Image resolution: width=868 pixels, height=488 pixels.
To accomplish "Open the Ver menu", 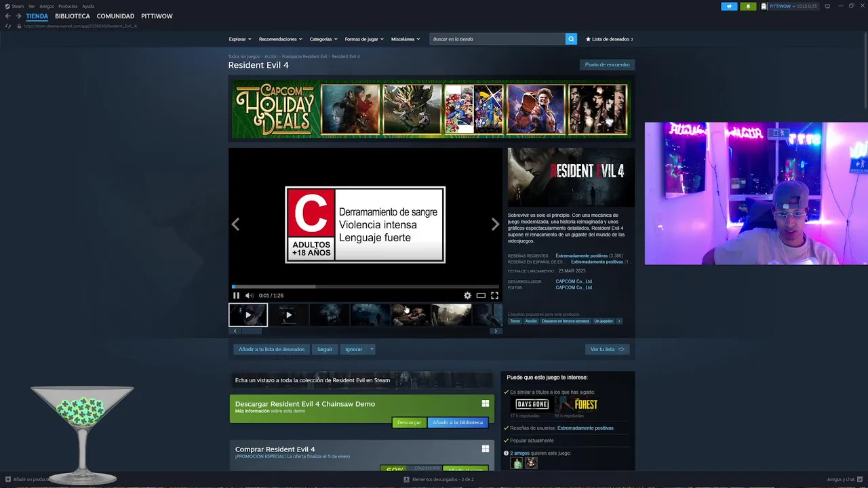I will 31,6.
